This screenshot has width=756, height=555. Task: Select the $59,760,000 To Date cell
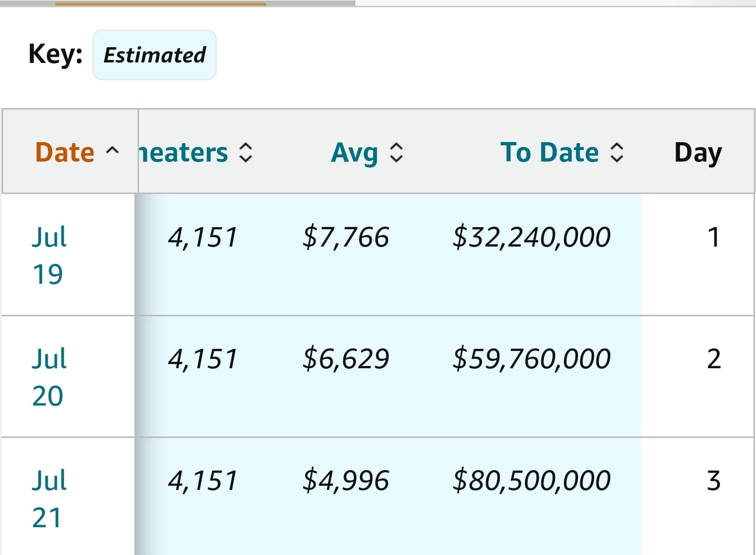point(531,359)
